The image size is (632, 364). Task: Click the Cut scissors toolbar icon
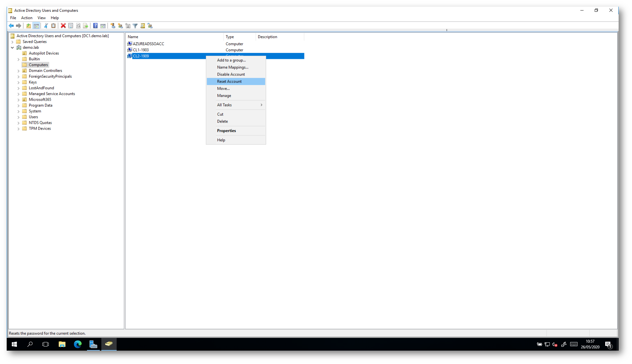coord(46,26)
